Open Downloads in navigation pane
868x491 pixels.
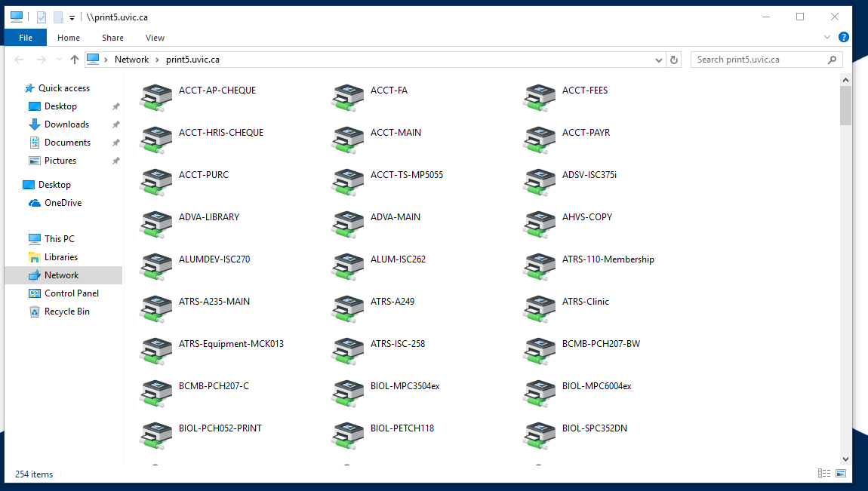tap(66, 124)
